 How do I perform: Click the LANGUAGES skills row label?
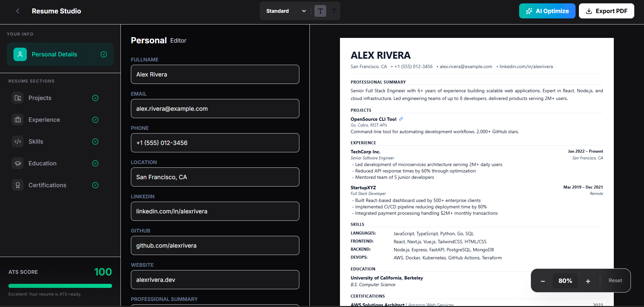[x=363, y=233]
